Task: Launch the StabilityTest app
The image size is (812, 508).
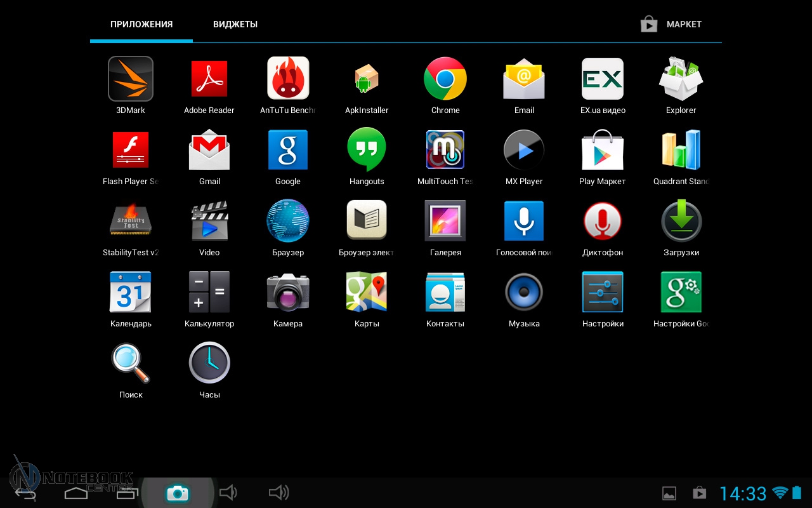Action: (131, 222)
